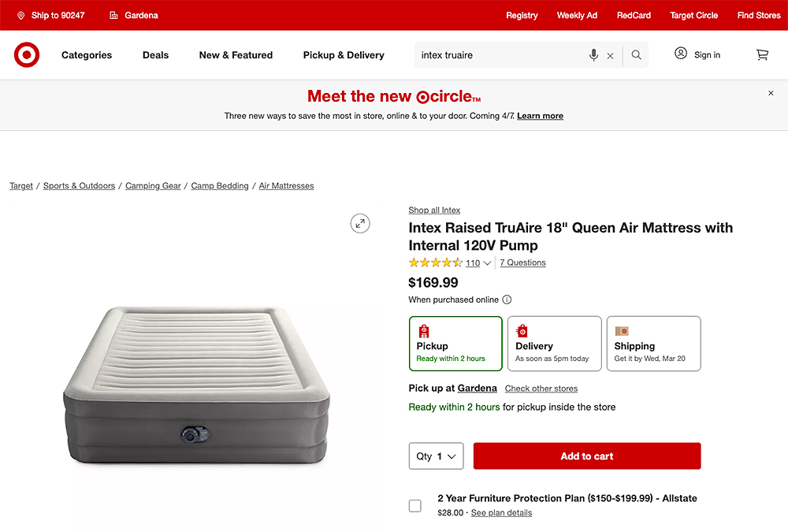Choose the Delivery fulfillment option
Viewport: 788px width, 532px height.
(x=554, y=343)
